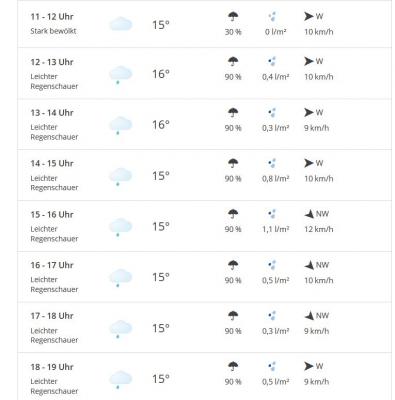This screenshot has height=400, width=395.
Task: Click the NW wind arrow in 17 - 18 Uhr row
Action: click(x=309, y=316)
